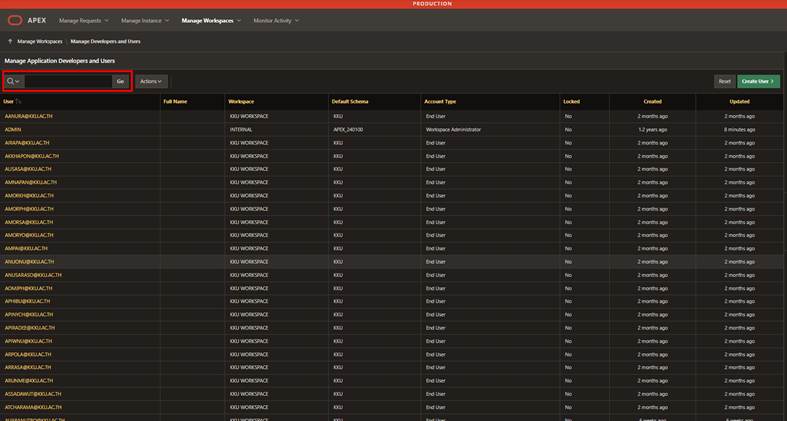Image resolution: width=787 pixels, height=421 pixels.
Task: Open user ARRASA@KKU.AC.TH
Action: point(28,367)
